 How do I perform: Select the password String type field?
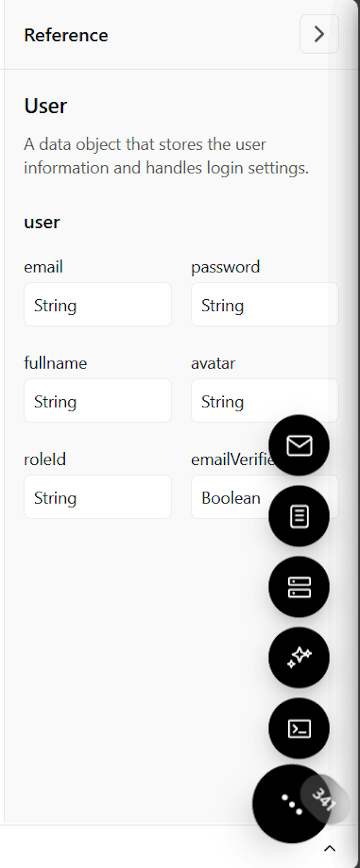264,305
